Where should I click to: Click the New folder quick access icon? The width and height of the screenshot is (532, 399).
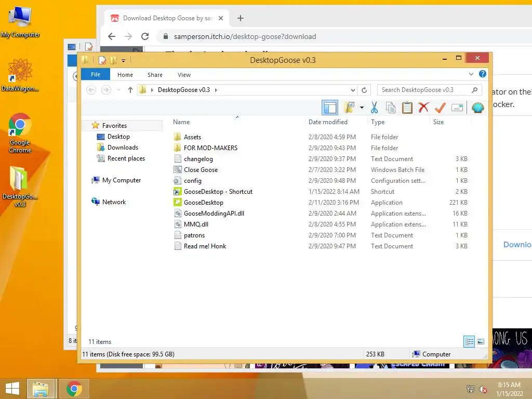tap(113, 60)
